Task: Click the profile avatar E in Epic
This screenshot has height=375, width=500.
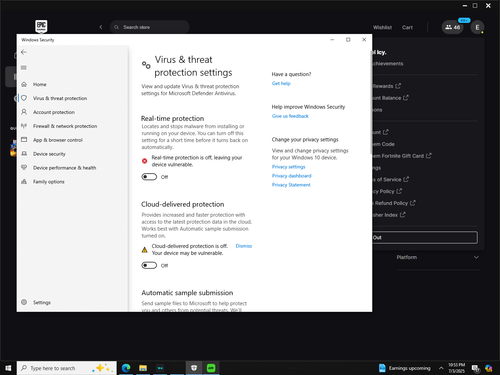Action: (x=477, y=27)
